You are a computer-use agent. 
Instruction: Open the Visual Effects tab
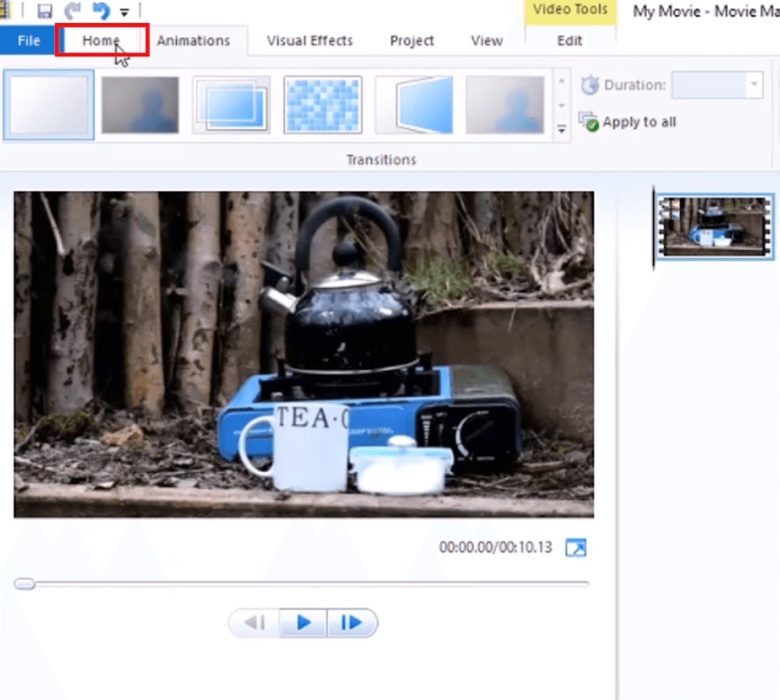[309, 40]
